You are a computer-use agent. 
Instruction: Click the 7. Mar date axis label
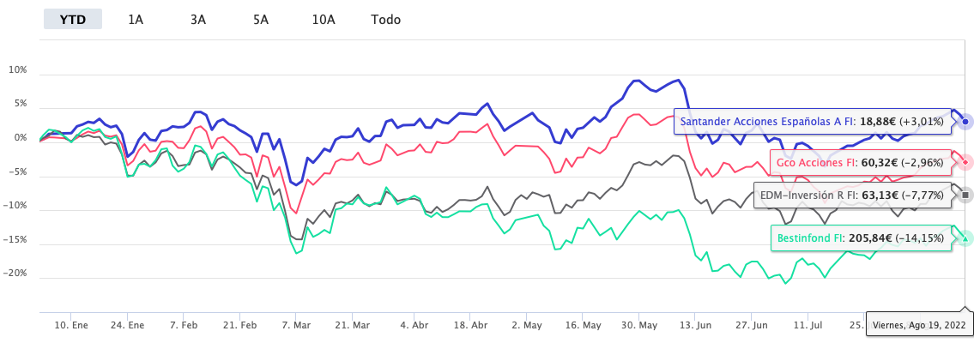pos(296,326)
